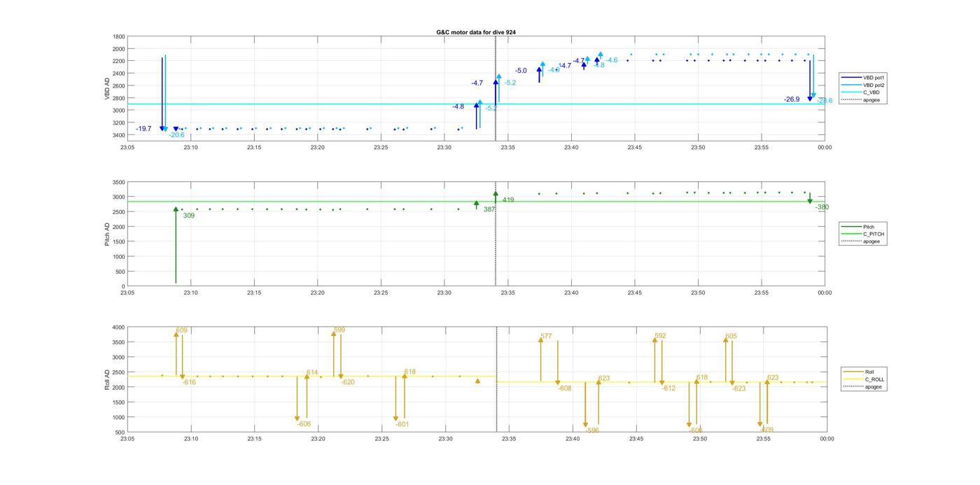Select the '592' roll data label
The height and width of the screenshot is (485, 980).
tap(661, 336)
